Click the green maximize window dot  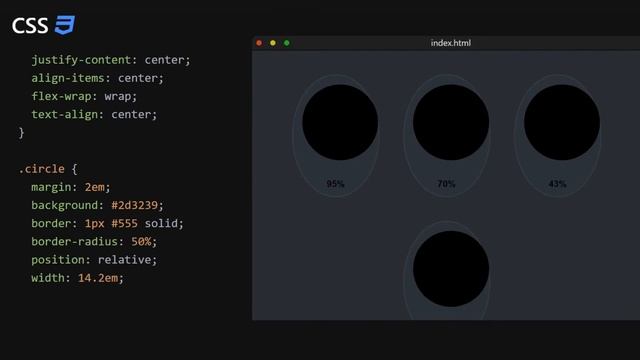pos(287,43)
